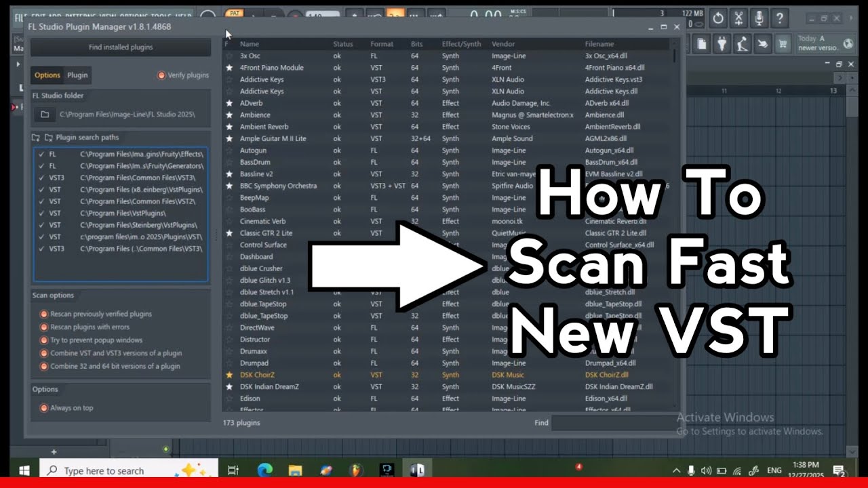This screenshot has height=488, width=868.
Task: Open the touch controller hand icon
Action: coord(764,44)
